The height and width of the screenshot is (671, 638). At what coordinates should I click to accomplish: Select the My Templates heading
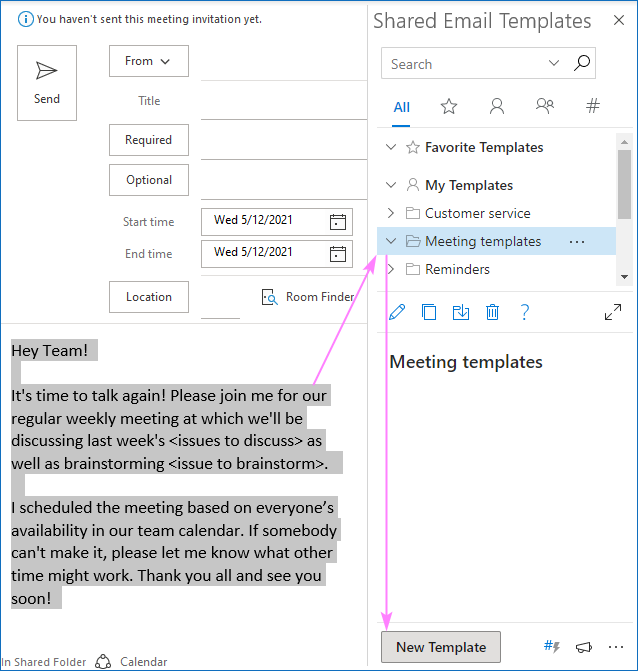[x=469, y=185]
